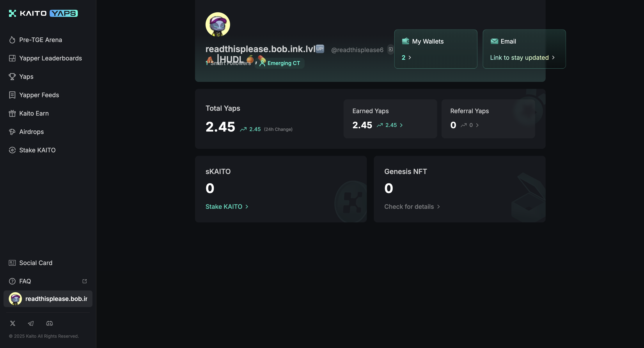The height and width of the screenshot is (348, 644).
Task: Click the Referral Yaps label
Action: 470,111
